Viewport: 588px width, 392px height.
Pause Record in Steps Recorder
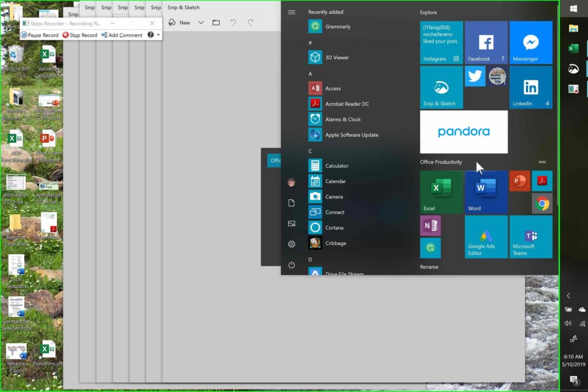(x=40, y=35)
